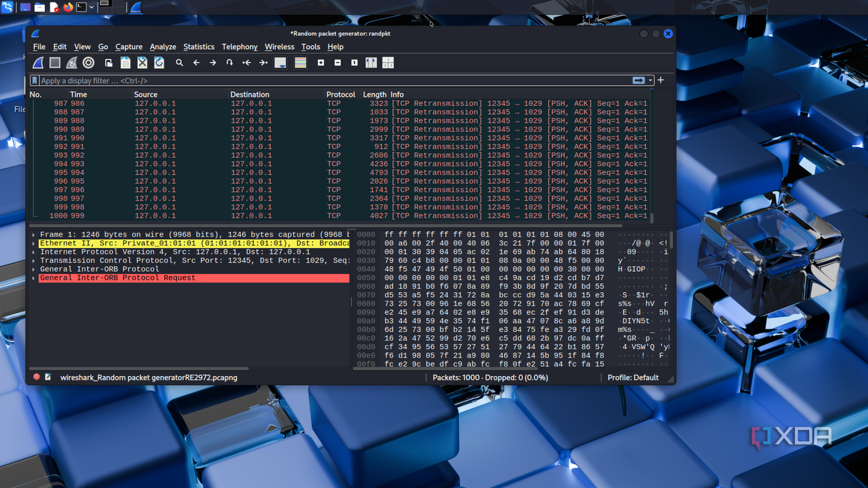The height and width of the screenshot is (488, 868).
Task: Select packet number 1000 in the list
Action: tap(340, 216)
